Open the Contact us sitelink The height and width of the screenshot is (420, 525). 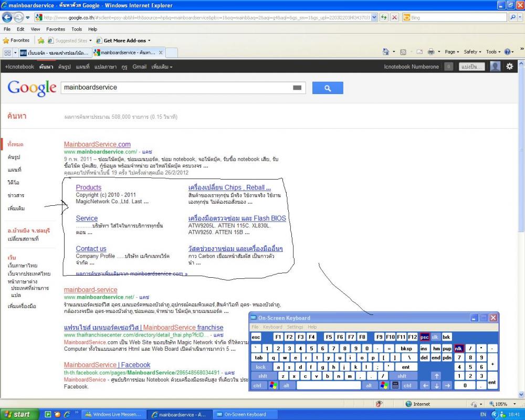pyautogui.click(x=91, y=249)
